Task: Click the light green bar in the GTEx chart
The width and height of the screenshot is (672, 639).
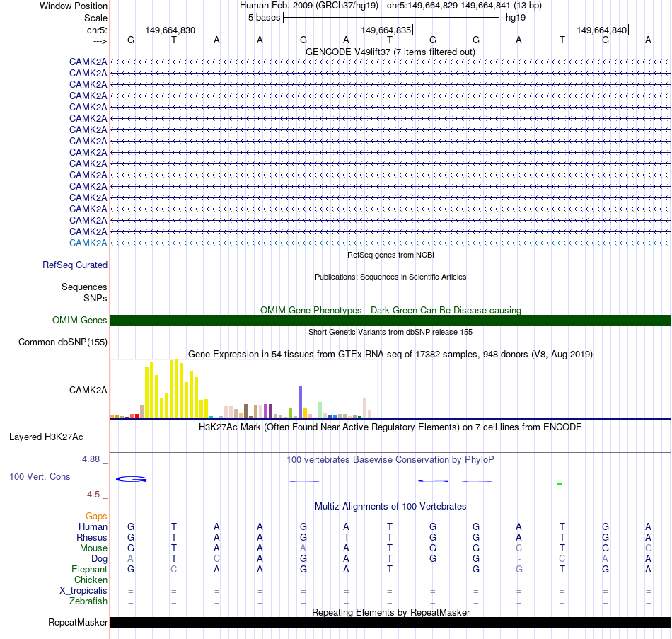Action: point(320,410)
